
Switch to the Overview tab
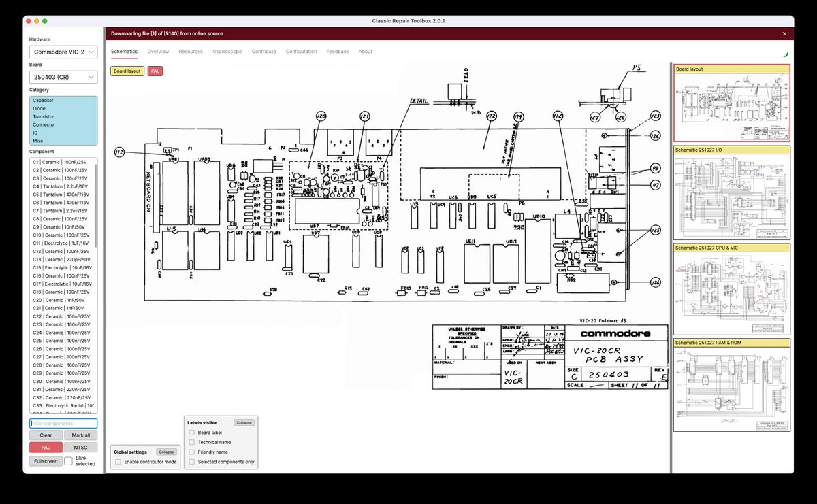[158, 52]
